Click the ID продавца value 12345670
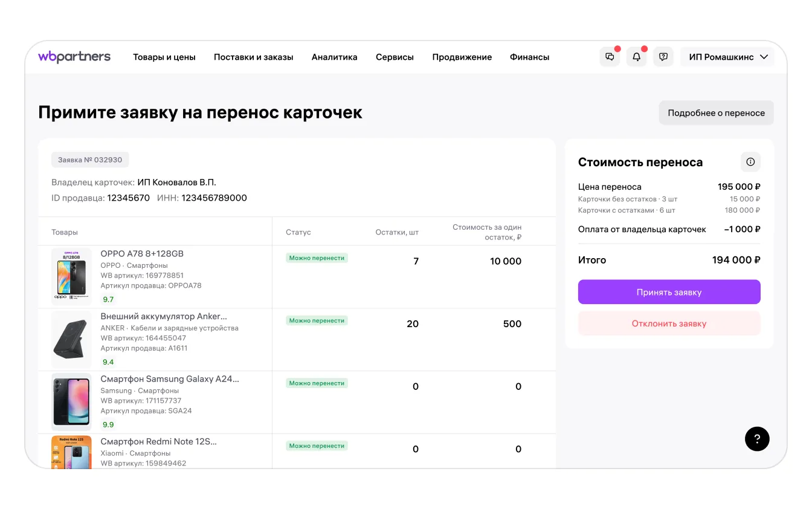The height and width of the screenshot is (509, 812). [x=129, y=198]
